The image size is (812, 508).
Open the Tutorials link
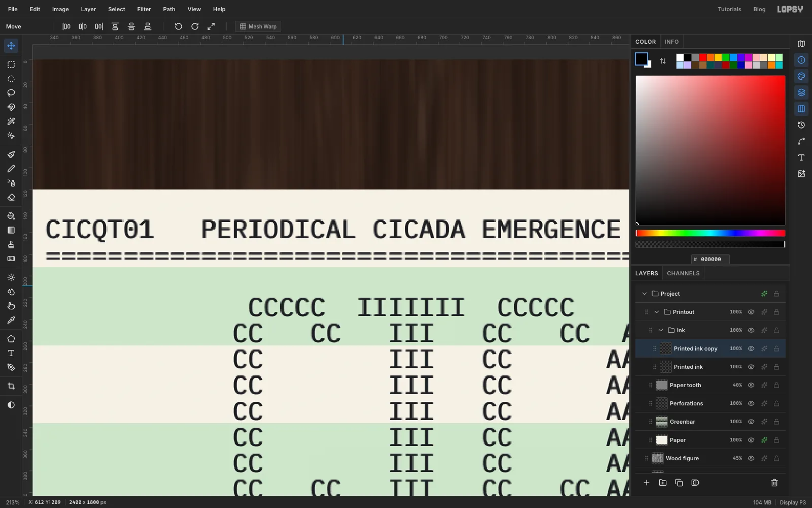tap(729, 9)
